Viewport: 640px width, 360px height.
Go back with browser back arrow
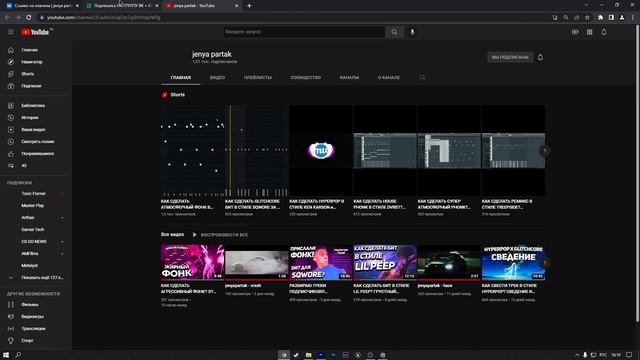coord(7,18)
